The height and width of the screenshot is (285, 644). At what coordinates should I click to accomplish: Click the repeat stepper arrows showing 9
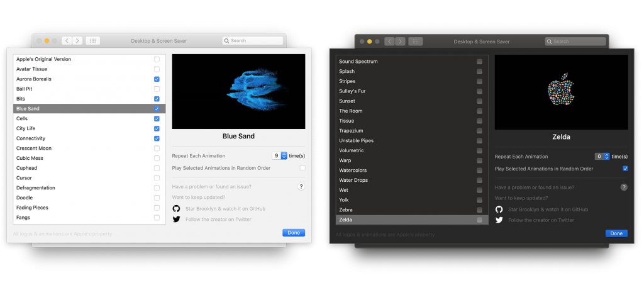(x=284, y=156)
